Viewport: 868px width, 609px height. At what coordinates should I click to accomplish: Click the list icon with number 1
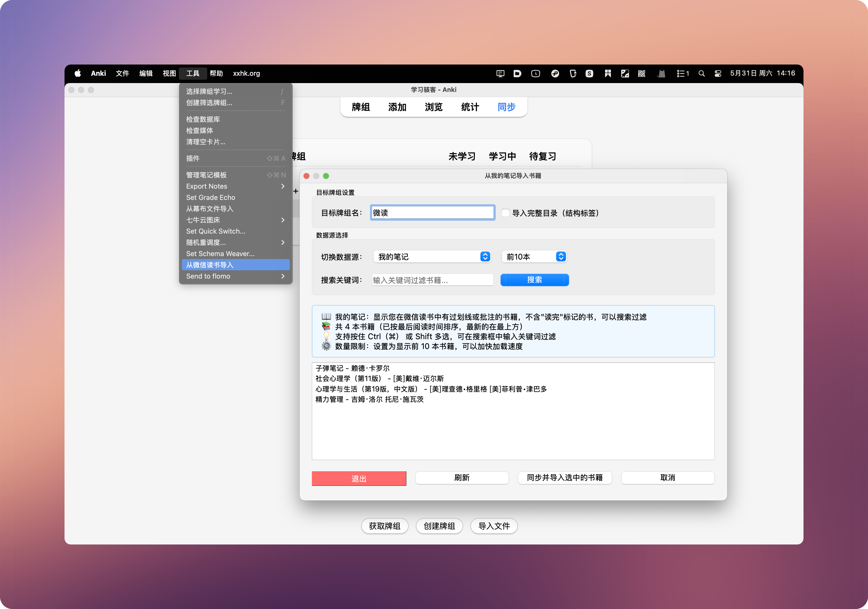tap(682, 73)
